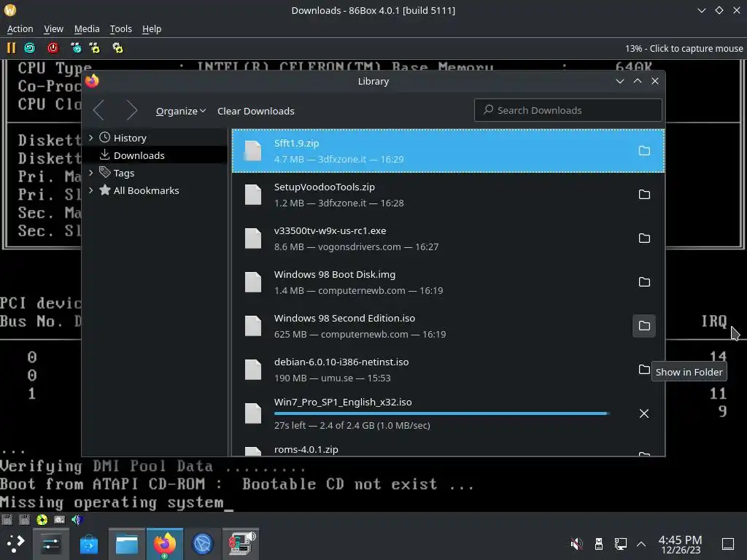Open the KDE application launcher

click(x=15, y=544)
